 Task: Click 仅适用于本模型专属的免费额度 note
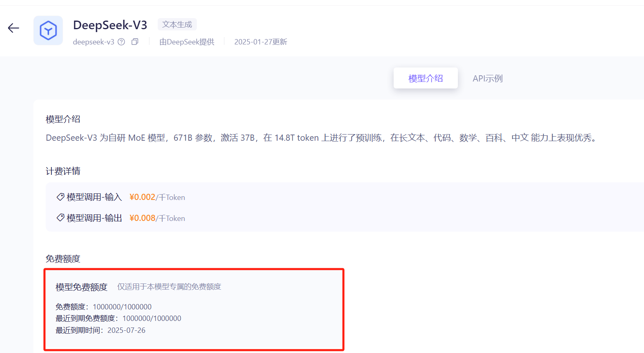click(x=169, y=287)
